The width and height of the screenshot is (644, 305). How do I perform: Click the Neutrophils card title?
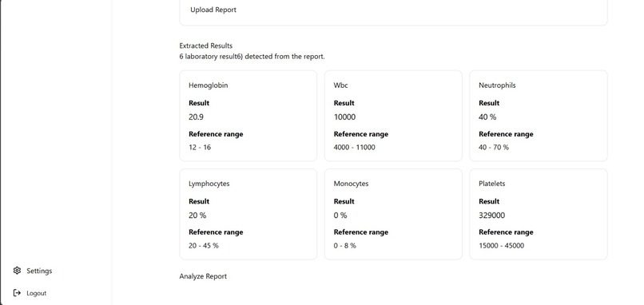click(x=497, y=85)
